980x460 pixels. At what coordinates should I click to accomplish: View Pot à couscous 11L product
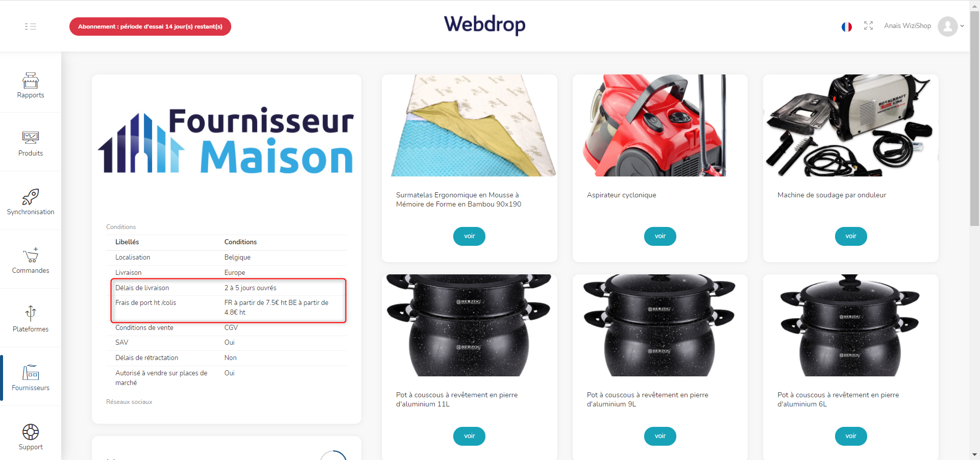470,436
